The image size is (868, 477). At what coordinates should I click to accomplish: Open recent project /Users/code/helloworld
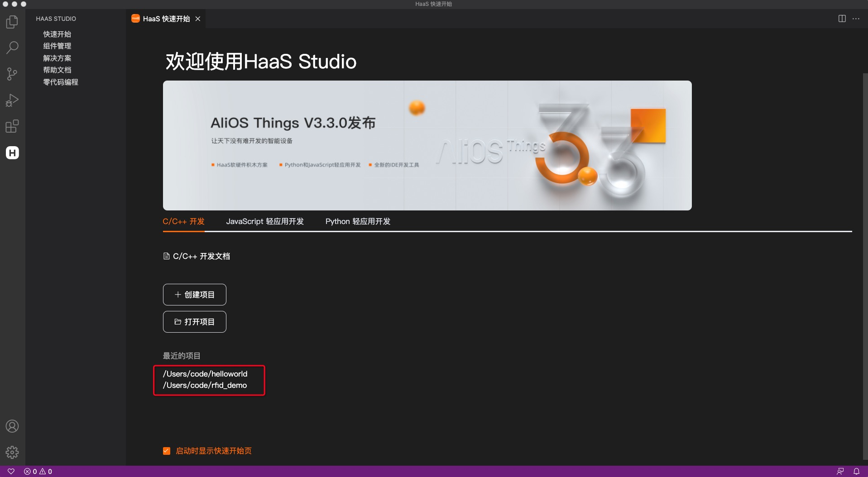click(x=205, y=374)
